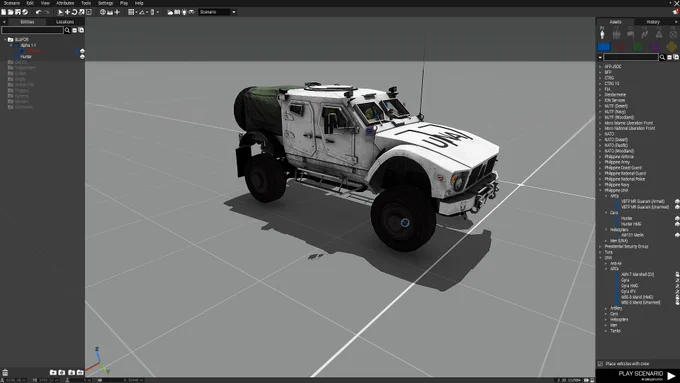The image size is (680, 383).
Task: Switch to the Locations tab
Action: 65,22
